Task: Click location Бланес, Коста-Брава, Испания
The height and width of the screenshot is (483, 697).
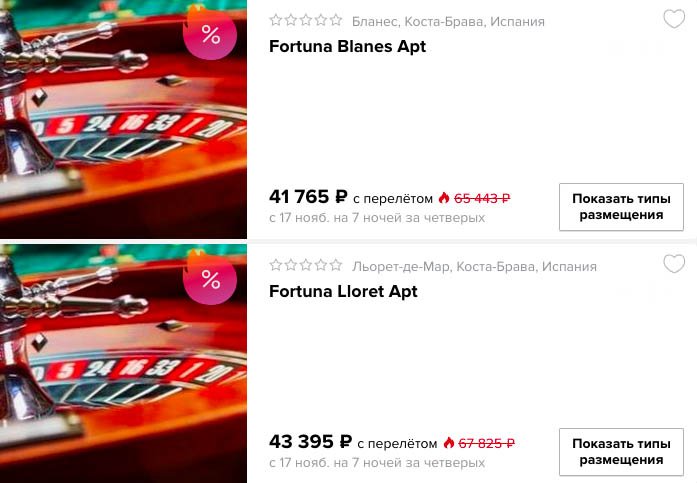Action: pos(448,21)
